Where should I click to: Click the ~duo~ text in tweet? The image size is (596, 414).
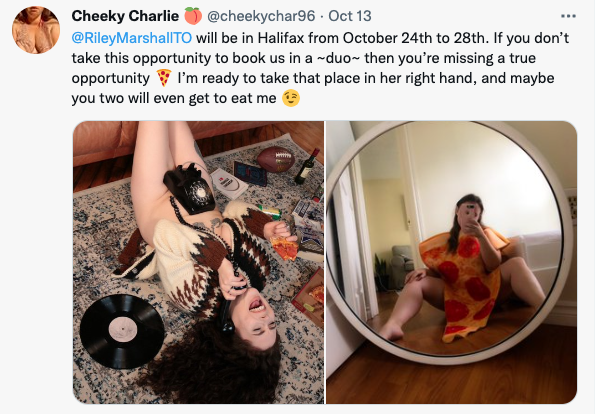[x=338, y=58]
